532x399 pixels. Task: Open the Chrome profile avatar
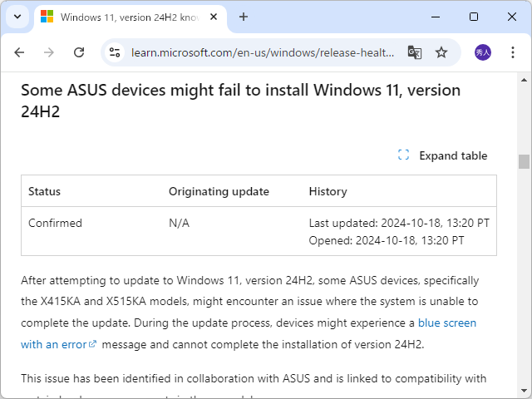click(483, 52)
